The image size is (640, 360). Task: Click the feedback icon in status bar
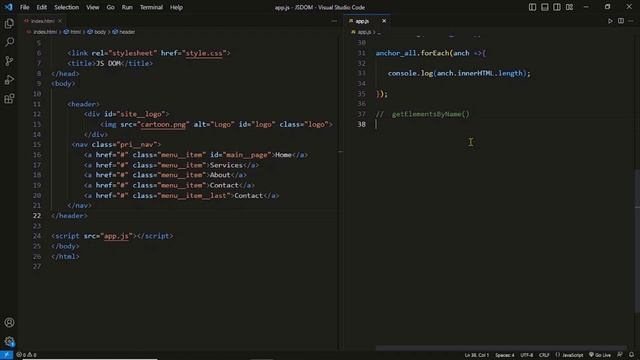620,355
